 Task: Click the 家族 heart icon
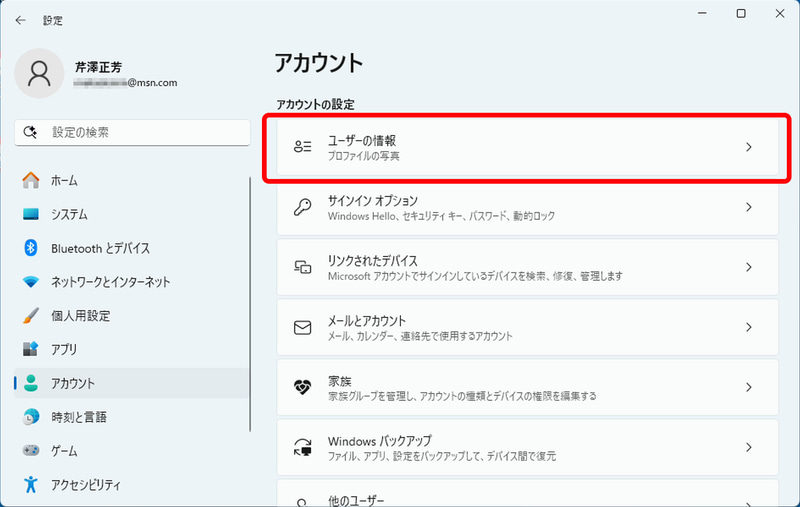click(x=303, y=387)
